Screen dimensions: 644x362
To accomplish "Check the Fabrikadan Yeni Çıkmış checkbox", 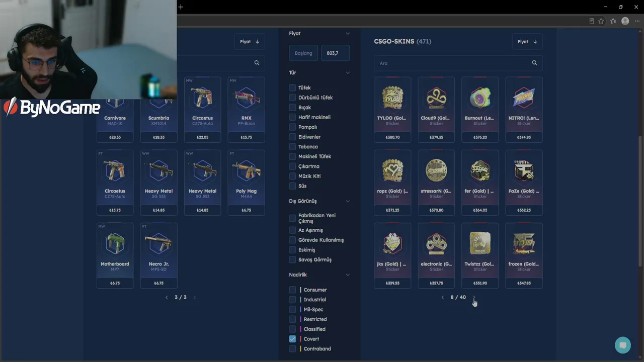I will point(292,218).
